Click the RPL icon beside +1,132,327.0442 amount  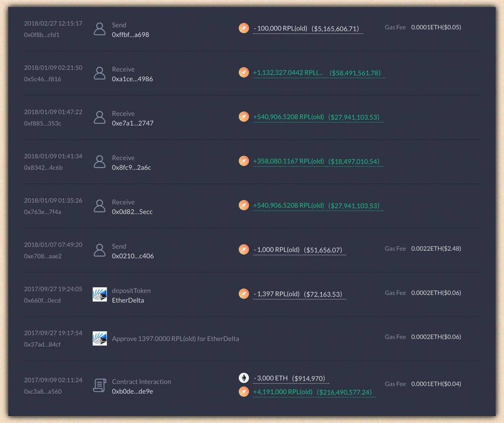click(244, 73)
